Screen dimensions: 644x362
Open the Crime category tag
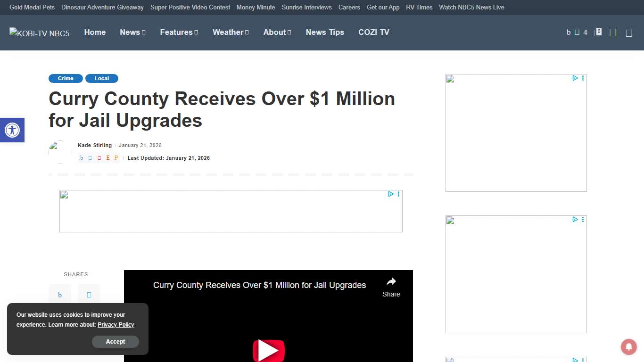[x=66, y=78]
